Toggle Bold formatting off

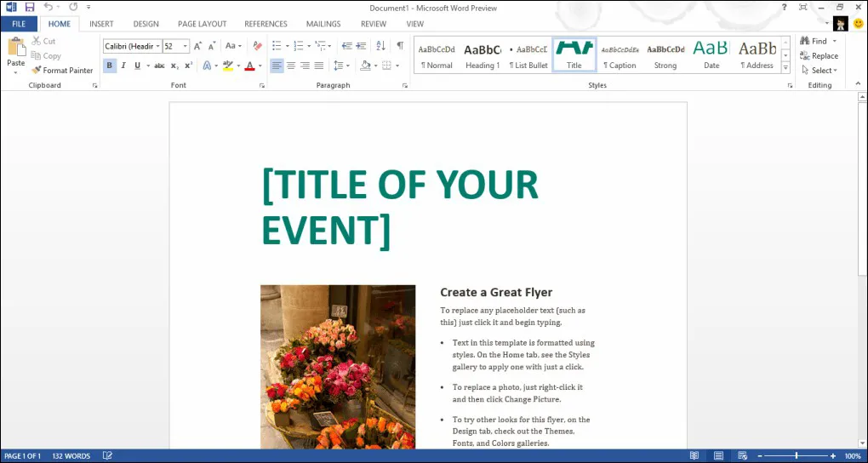110,66
